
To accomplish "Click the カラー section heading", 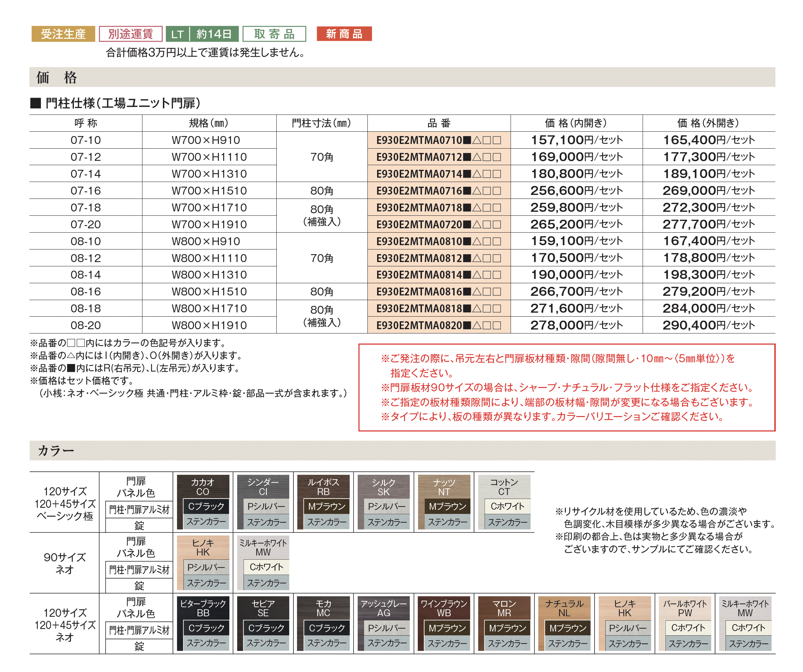I will point(56,451).
